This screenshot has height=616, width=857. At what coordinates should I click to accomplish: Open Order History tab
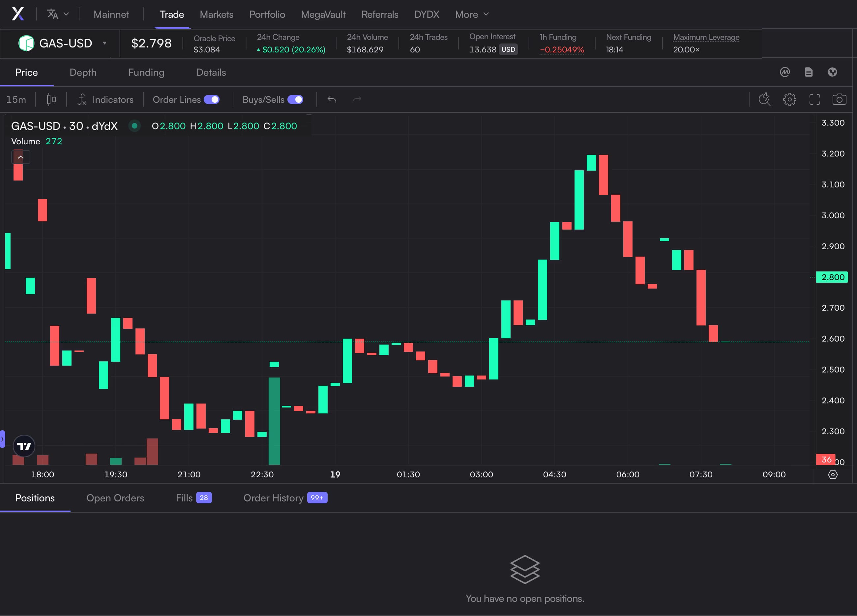tap(285, 498)
